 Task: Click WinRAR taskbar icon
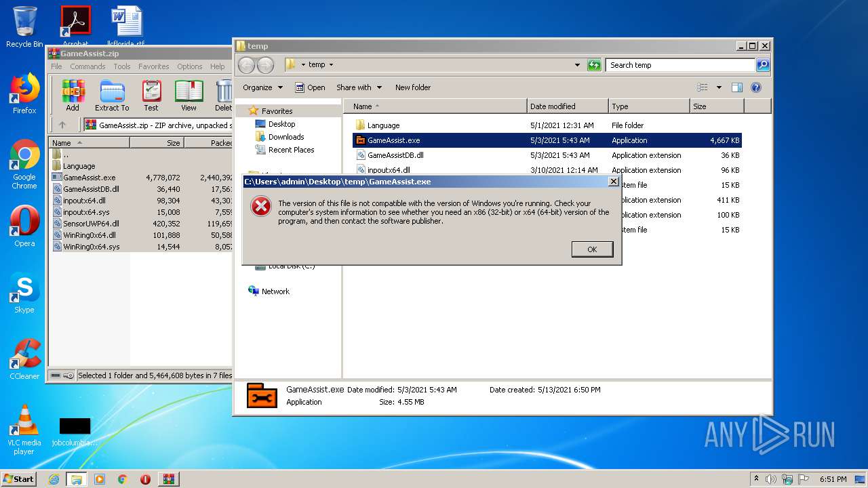(x=168, y=479)
